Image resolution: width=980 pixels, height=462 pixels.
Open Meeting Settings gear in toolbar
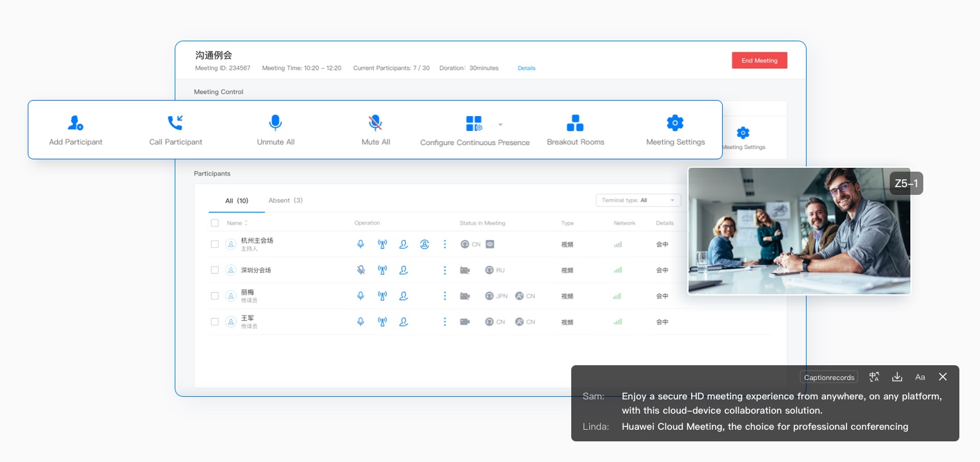(x=675, y=123)
